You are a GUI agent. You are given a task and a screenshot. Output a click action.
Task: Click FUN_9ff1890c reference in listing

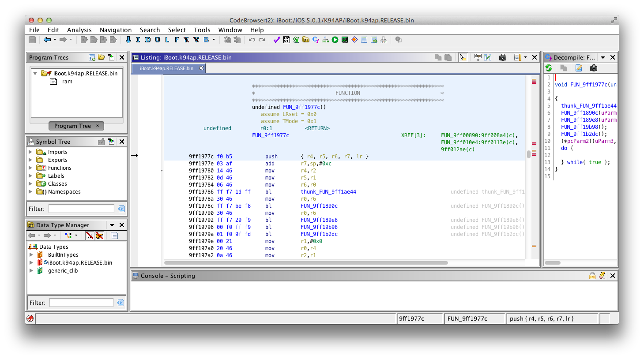coord(319,206)
